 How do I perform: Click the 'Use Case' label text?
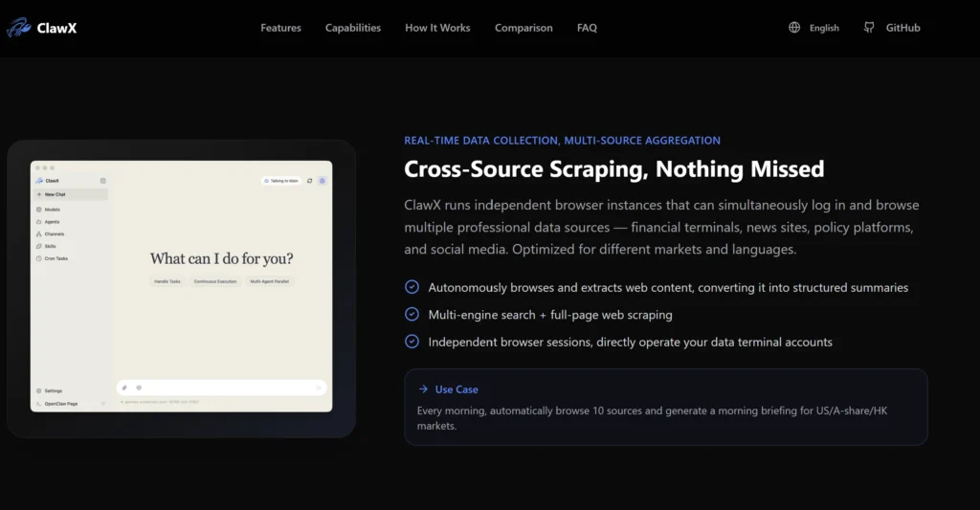457,389
